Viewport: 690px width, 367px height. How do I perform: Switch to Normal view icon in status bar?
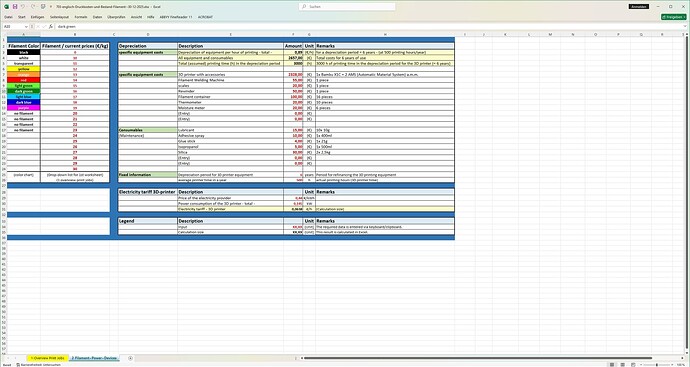(612, 364)
